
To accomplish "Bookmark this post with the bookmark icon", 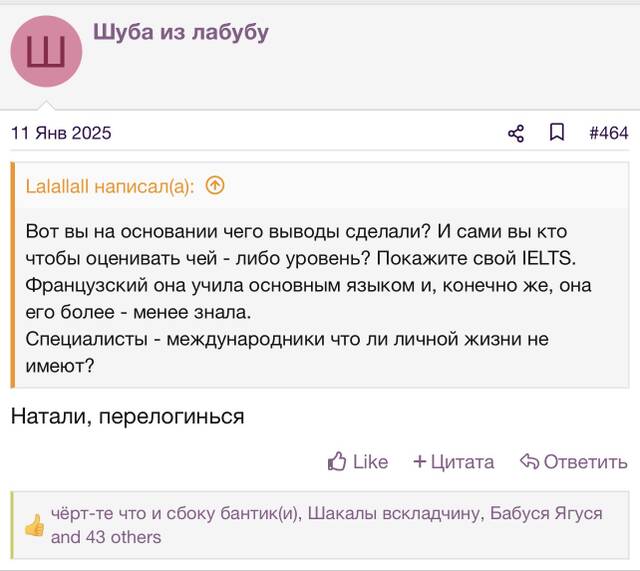I will pos(557,133).
